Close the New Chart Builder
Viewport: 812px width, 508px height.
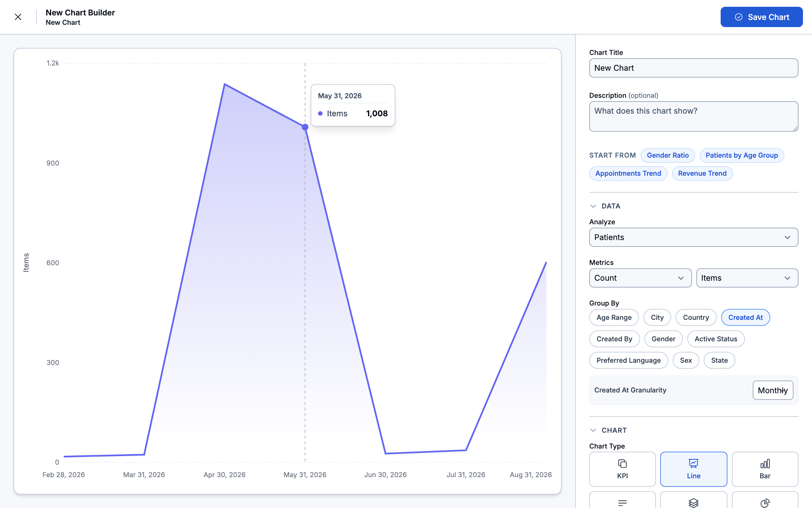pyautogui.click(x=18, y=17)
